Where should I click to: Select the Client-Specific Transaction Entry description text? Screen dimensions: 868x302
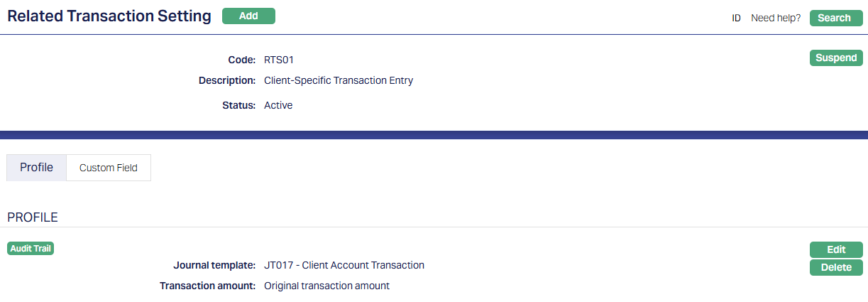coord(338,80)
